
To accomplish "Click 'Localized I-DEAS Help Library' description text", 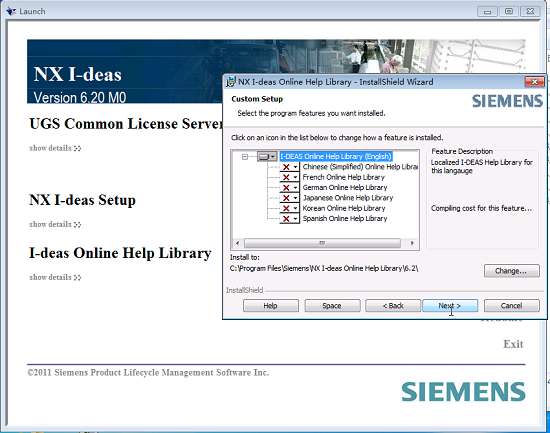I will point(482,167).
